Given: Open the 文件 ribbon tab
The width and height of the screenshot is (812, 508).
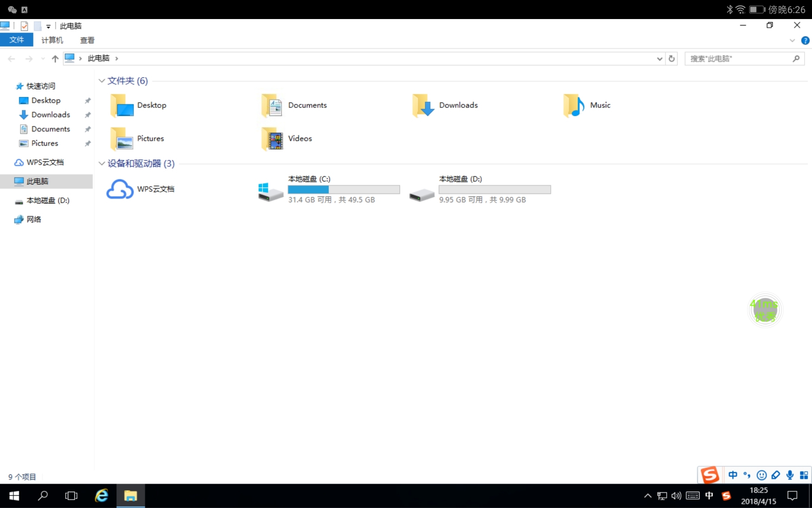Looking at the screenshot, I should [x=17, y=40].
